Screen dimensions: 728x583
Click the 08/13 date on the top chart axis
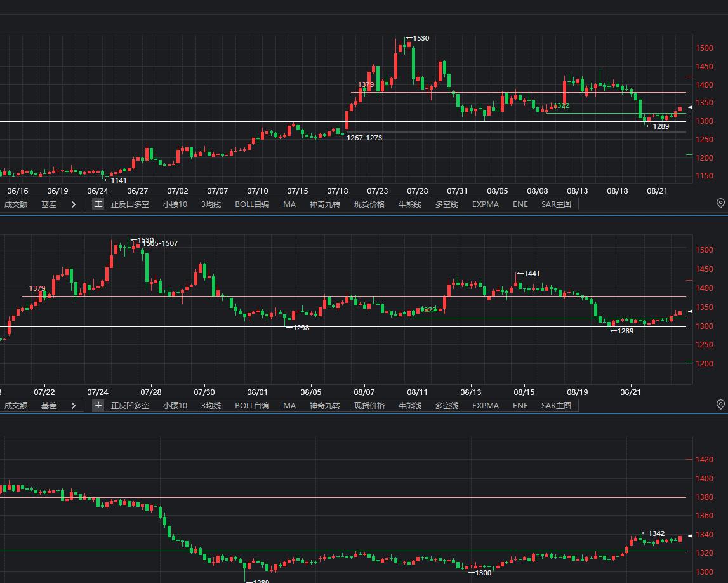tap(577, 191)
